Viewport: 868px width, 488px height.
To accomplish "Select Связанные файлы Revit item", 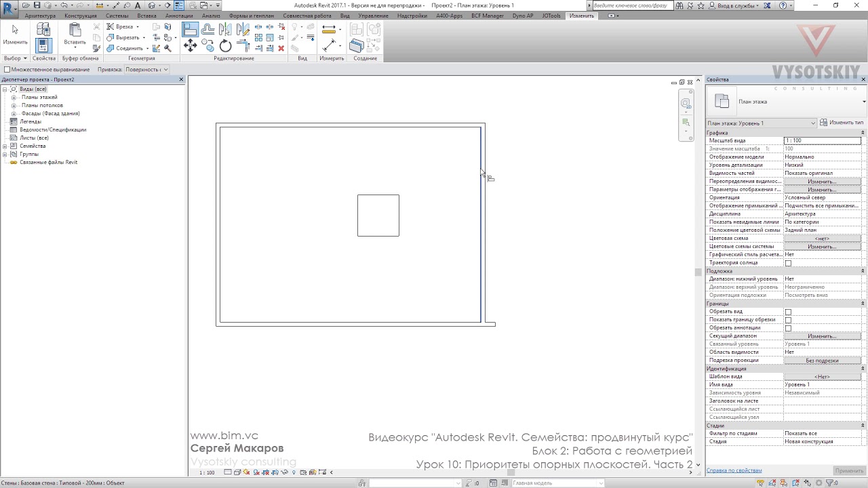I will (48, 163).
